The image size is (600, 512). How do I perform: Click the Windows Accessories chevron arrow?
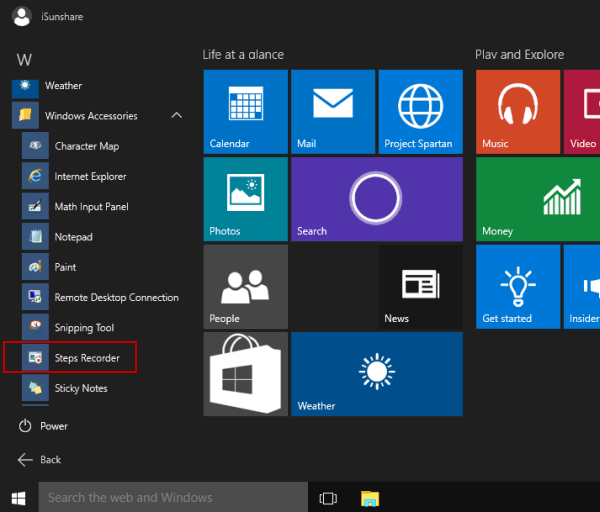(177, 116)
